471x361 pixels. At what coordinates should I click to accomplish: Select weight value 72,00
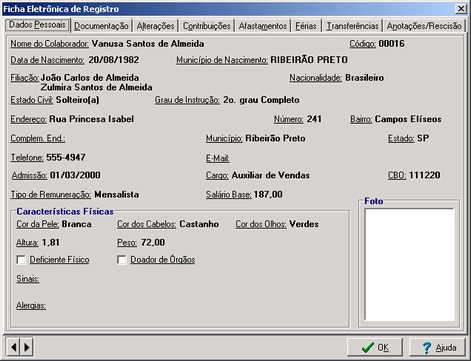(x=153, y=242)
